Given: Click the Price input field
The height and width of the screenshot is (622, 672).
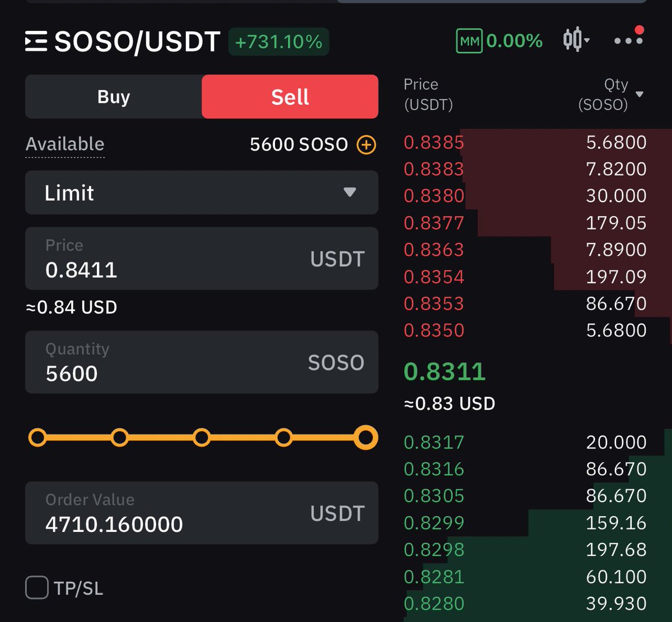Looking at the screenshot, I should [x=202, y=259].
